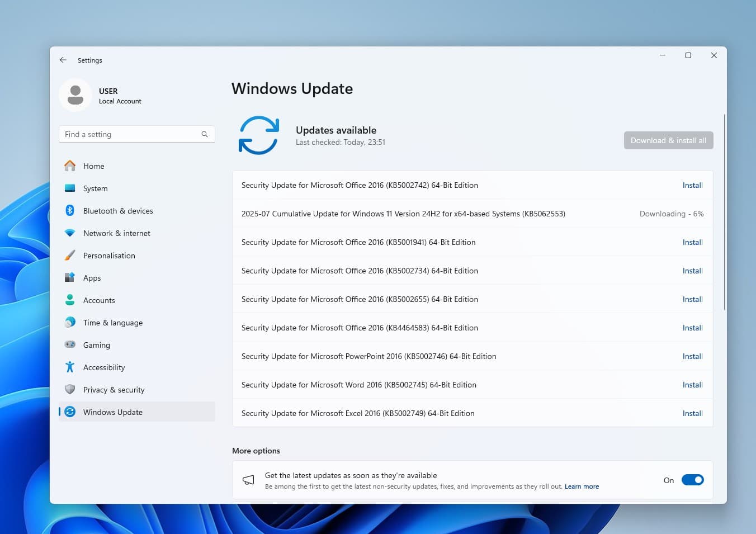The image size is (756, 534).
Task: Install PowerPoint 2016 update KB5002746
Action: (x=692, y=356)
